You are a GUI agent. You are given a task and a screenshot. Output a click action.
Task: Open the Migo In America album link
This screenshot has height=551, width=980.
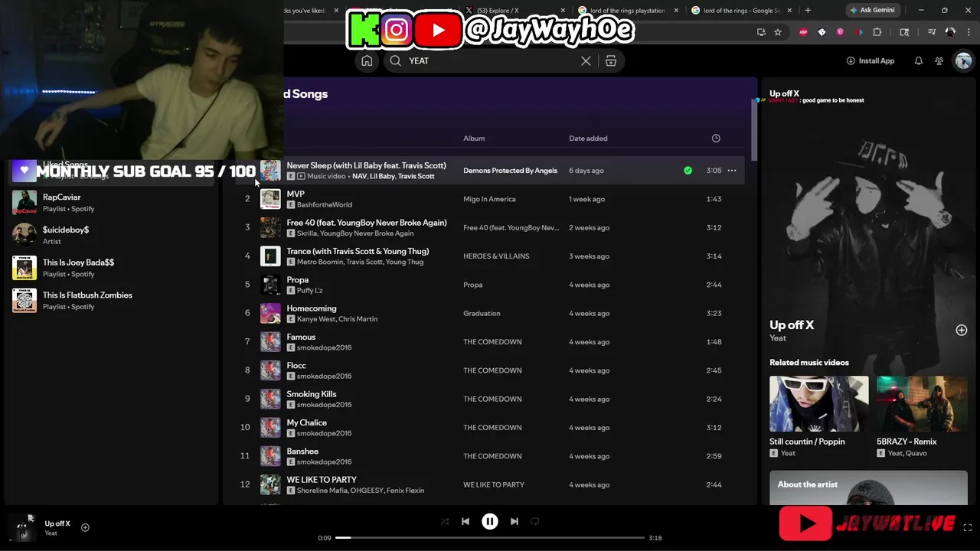[x=489, y=199]
